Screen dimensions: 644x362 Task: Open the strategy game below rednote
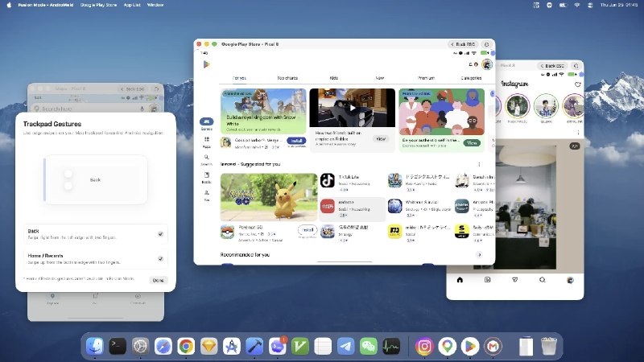click(328, 232)
